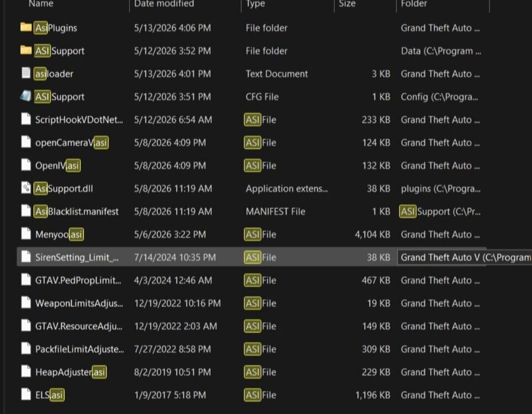The image size is (532, 414).
Task: Click the AsiBlacklist.manifest file icon
Action: (x=26, y=211)
